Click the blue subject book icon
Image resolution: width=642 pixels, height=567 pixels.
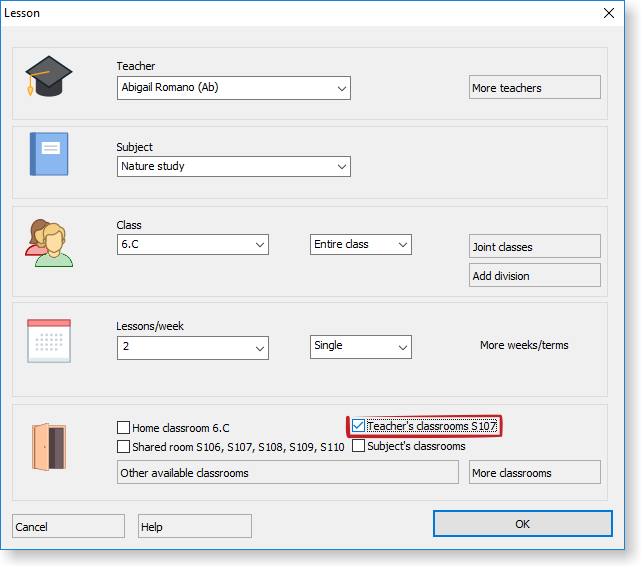click(48, 154)
